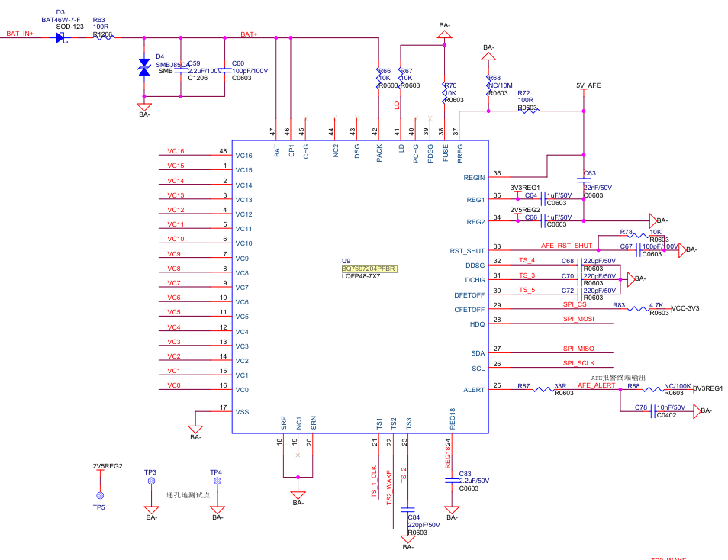This screenshot has height=560, width=728.
Task: Select the TS_4 net label
Action: pos(527,260)
